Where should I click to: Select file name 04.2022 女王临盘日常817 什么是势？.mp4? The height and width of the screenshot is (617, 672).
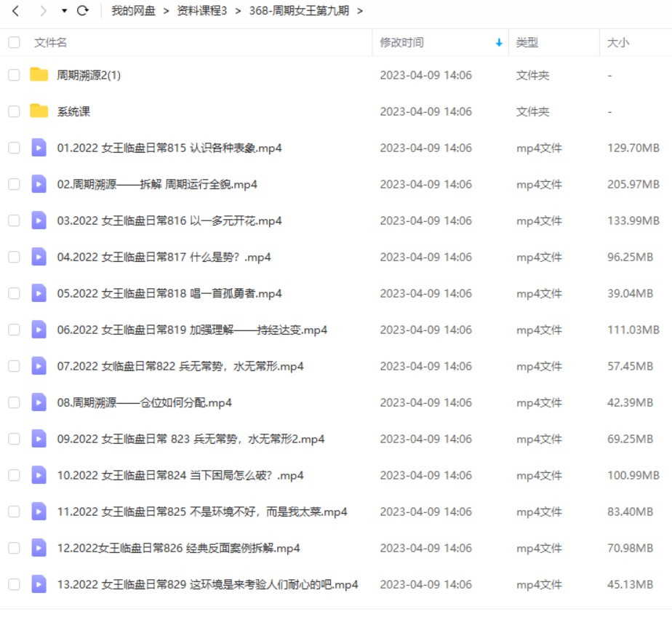164,257
